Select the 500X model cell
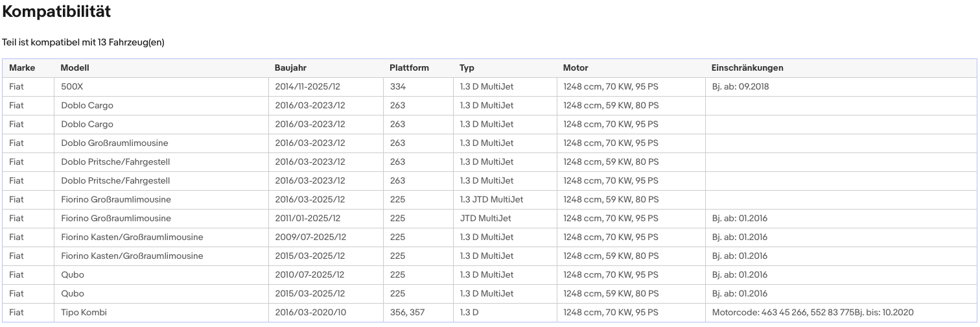Image resolution: width=980 pixels, height=327 pixels. point(161,86)
